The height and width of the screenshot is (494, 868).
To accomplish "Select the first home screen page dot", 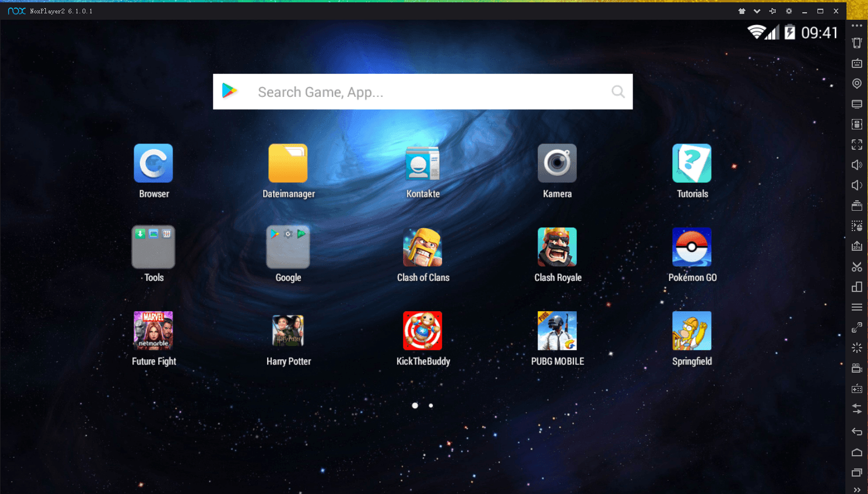I will tap(415, 406).
